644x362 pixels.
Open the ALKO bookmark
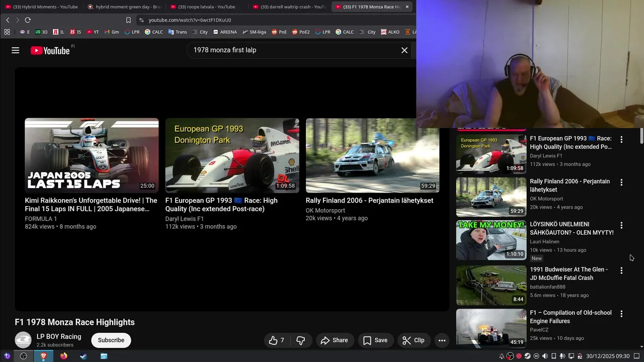(390, 32)
